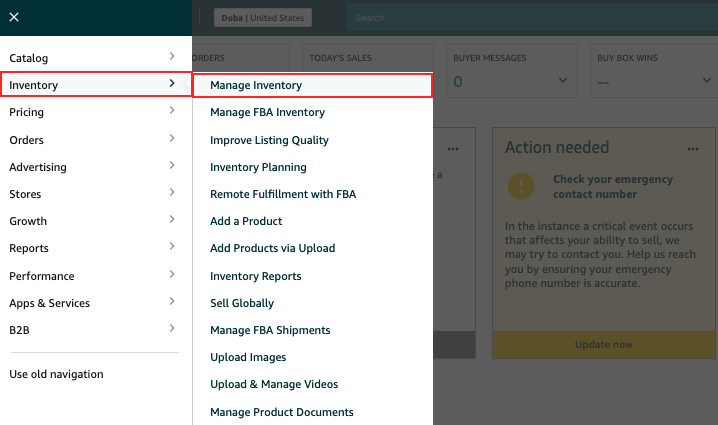Click the Update now button
718x425 pixels.
pos(603,344)
